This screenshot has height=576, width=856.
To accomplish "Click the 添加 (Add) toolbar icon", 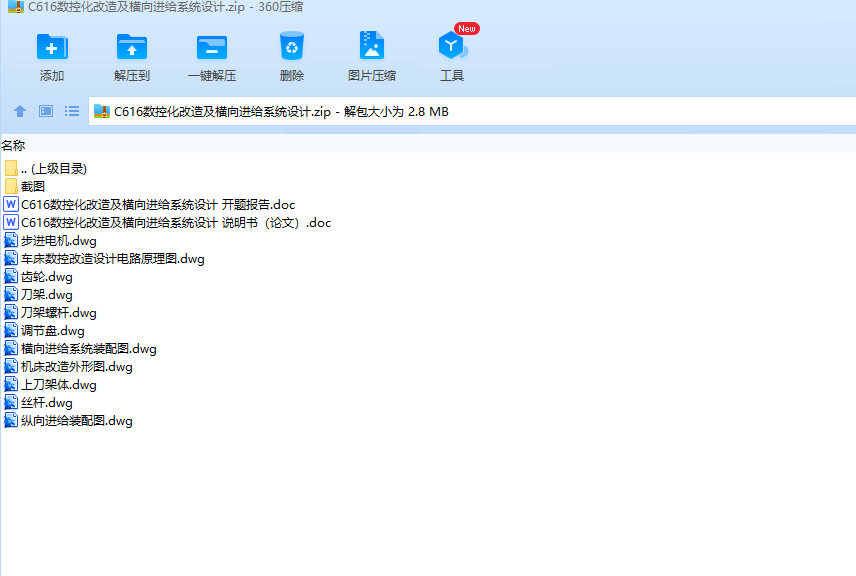I will [x=52, y=47].
